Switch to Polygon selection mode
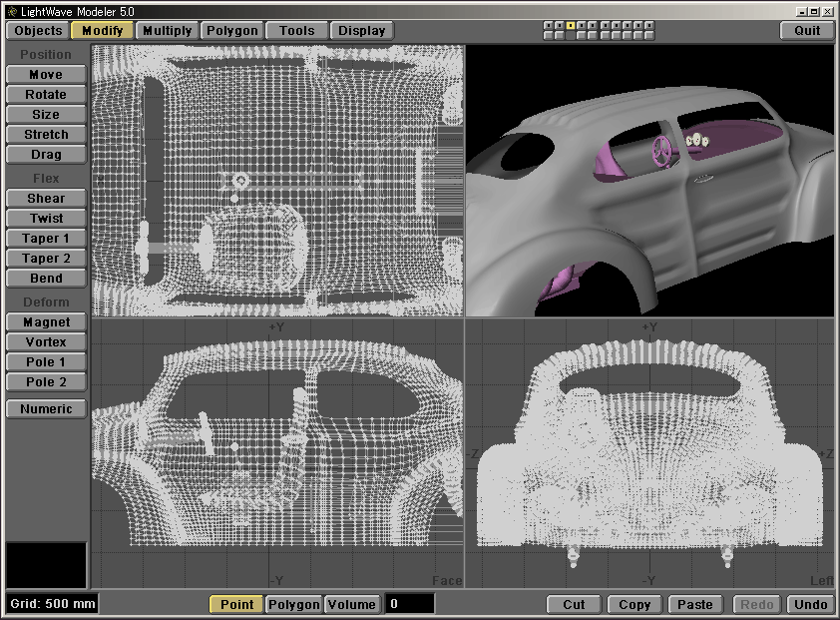840x620 pixels. [293, 604]
